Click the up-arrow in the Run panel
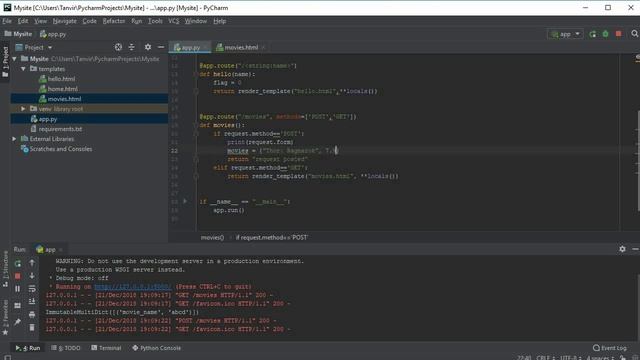The image size is (640, 360). point(32,263)
